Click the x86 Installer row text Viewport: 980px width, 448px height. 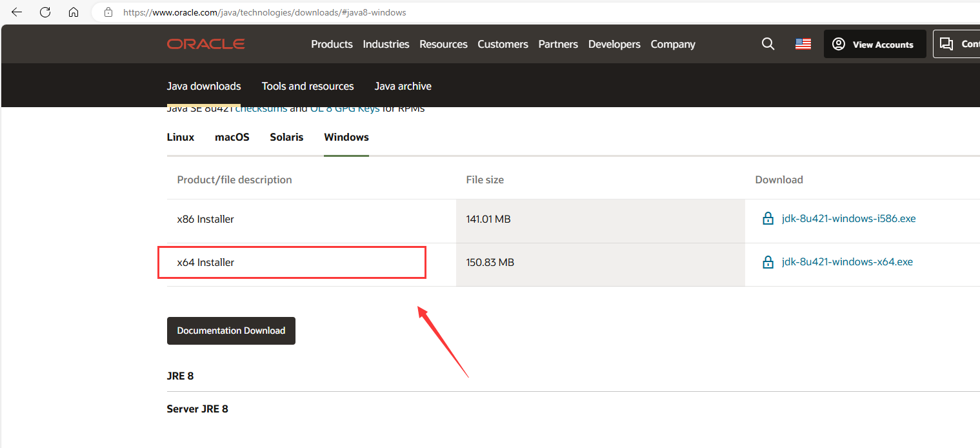(205, 219)
